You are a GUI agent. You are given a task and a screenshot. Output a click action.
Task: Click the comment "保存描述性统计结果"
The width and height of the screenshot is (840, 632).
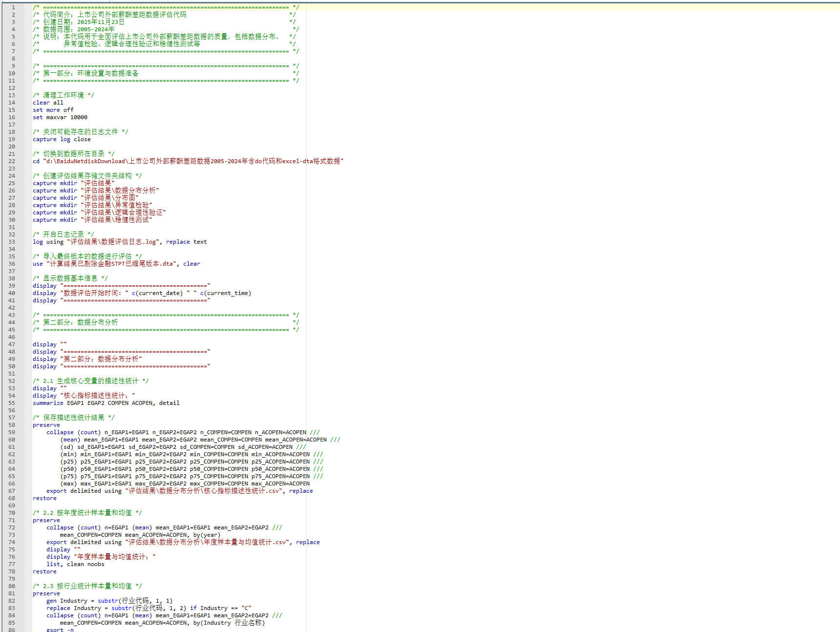click(74, 418)
